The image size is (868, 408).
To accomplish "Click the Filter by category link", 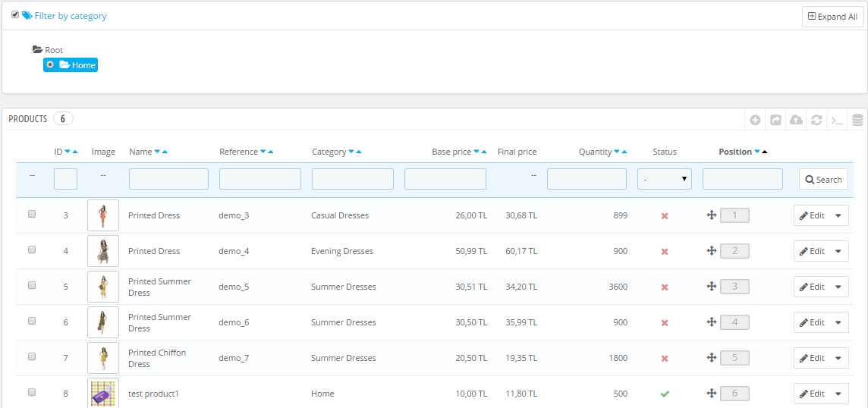I will coord(71,16).
